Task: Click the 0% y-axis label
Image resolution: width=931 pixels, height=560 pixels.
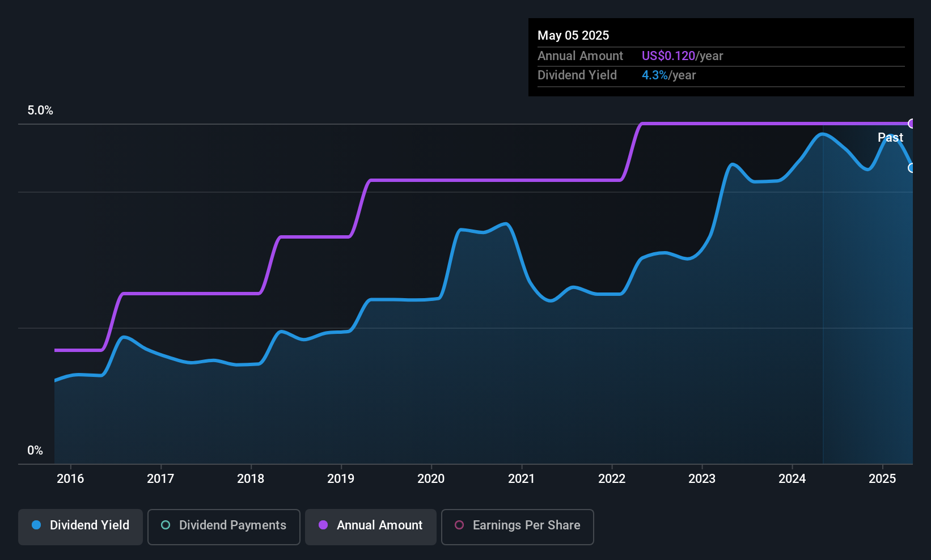Action: coord(35,451)
